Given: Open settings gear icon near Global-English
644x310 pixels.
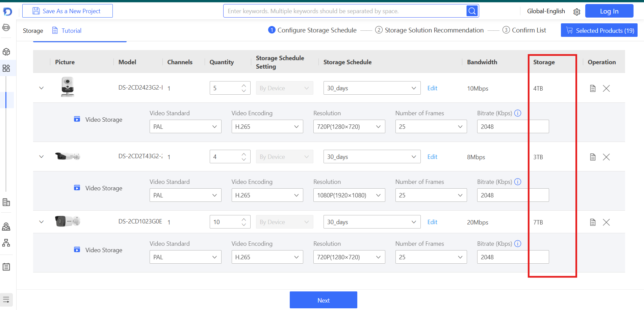Looking at the screenshot, I should click(576, 12).
